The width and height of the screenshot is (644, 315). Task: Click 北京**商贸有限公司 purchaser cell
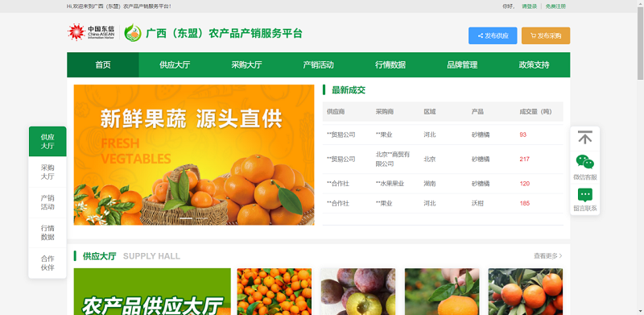coord(393,160)
